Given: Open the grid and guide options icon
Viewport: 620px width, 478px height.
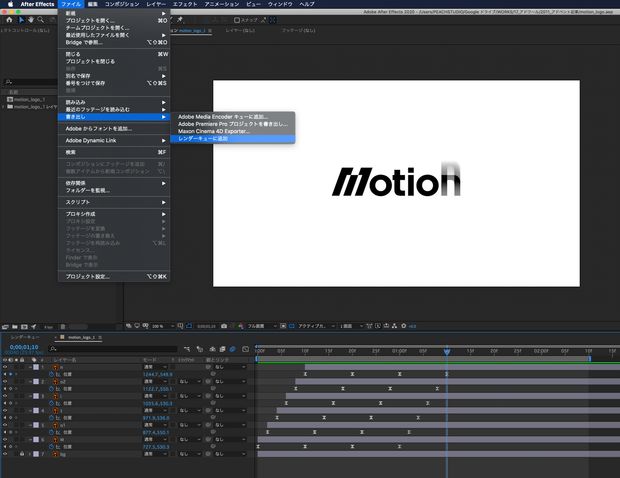Looking at the screenshot, I should click(x=180, y=326).
